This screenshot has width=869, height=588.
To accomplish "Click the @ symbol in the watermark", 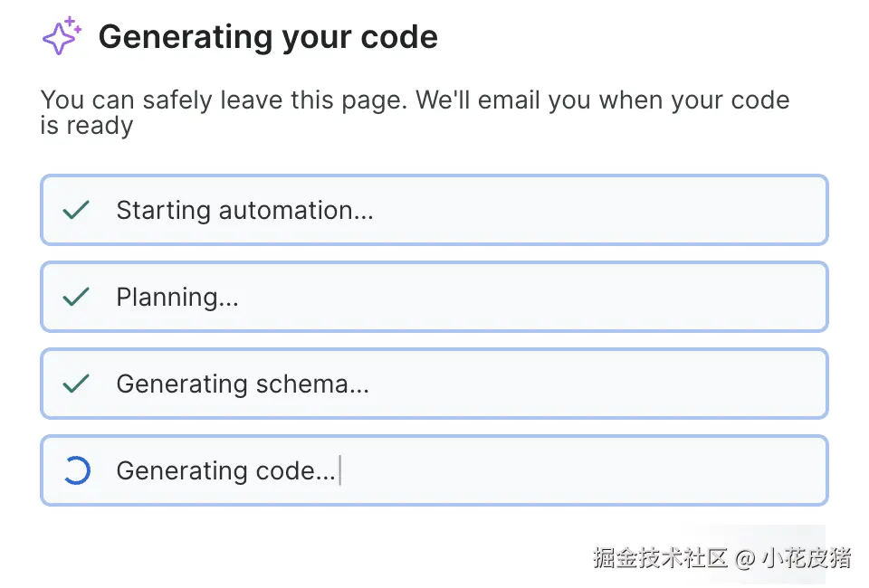I will 745,558.
